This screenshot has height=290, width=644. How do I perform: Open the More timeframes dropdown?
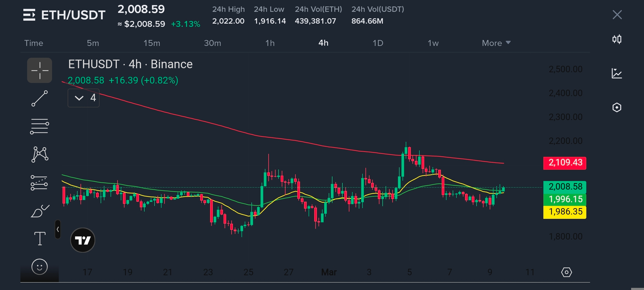coord(496,43)
